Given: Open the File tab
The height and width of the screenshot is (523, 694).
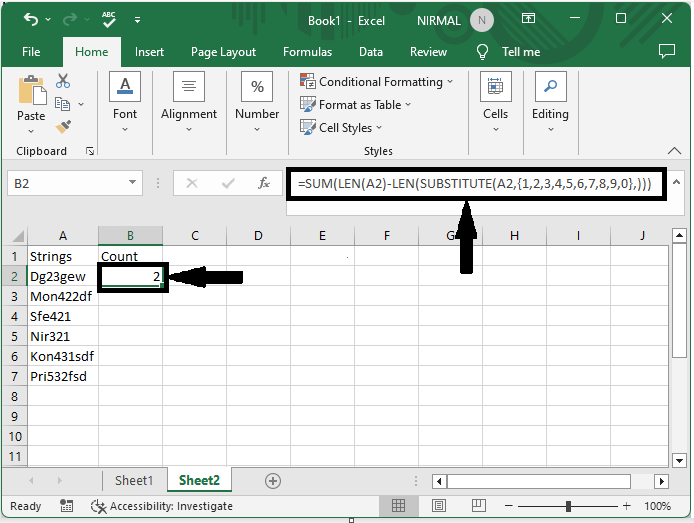Looking at the screenshot, I should [x=31, y=52].
